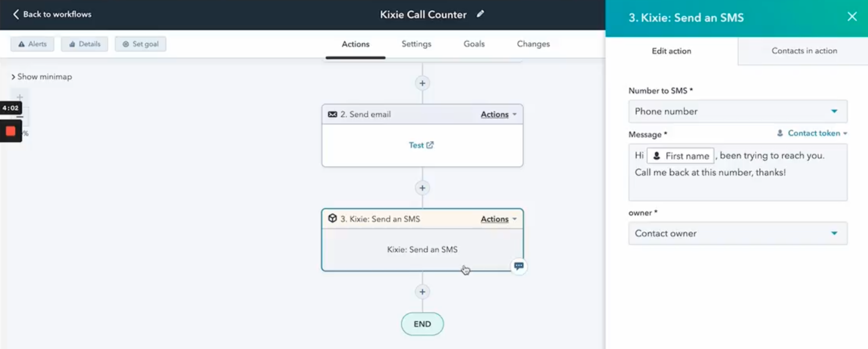
Task: Add action with plus icon below Send email
Action: click(x=422, y=188)
